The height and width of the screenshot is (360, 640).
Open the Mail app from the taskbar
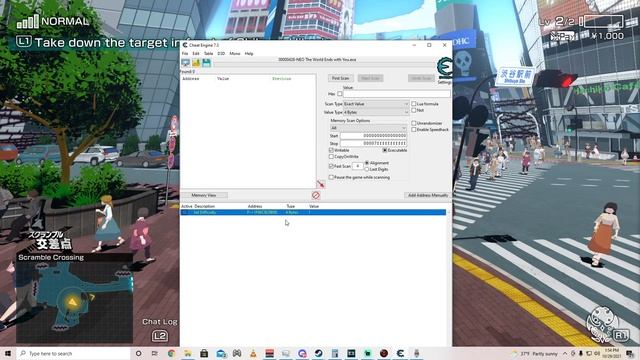(221, 353)
